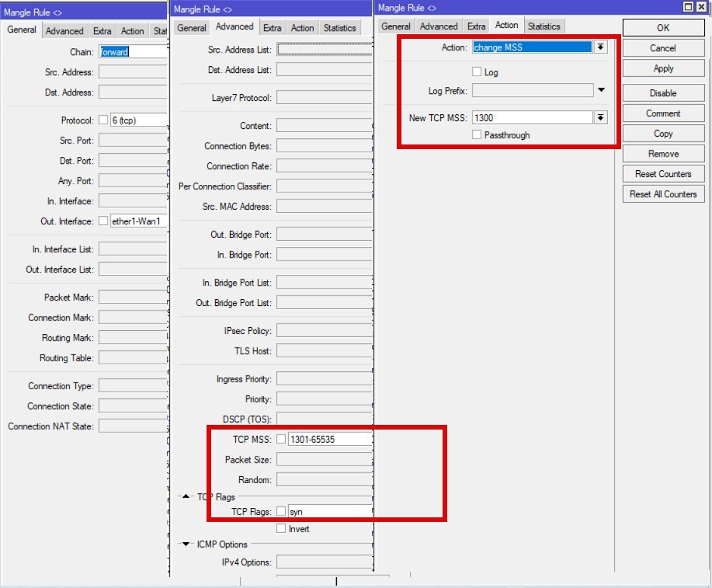Open Action tab in middle window
This screenshot has height=588, width=712.
(302, 28)
